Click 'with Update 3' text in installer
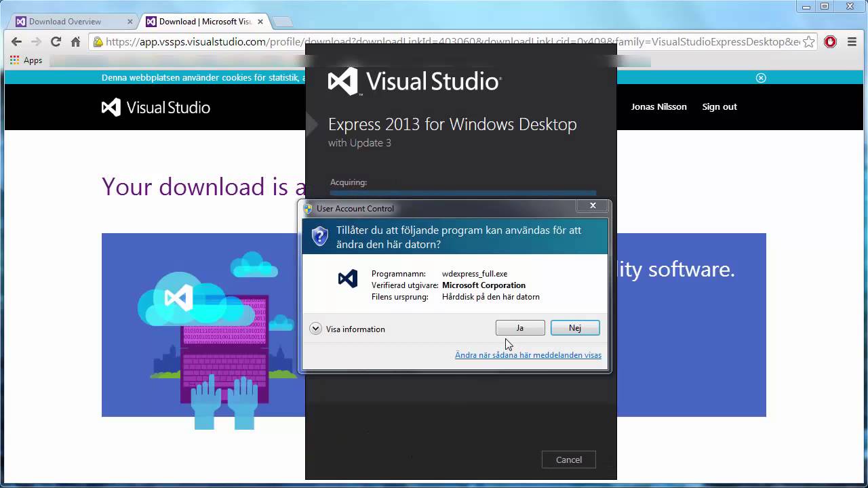The height and width of the screenshot is (488, 868). tap(359, 143)
